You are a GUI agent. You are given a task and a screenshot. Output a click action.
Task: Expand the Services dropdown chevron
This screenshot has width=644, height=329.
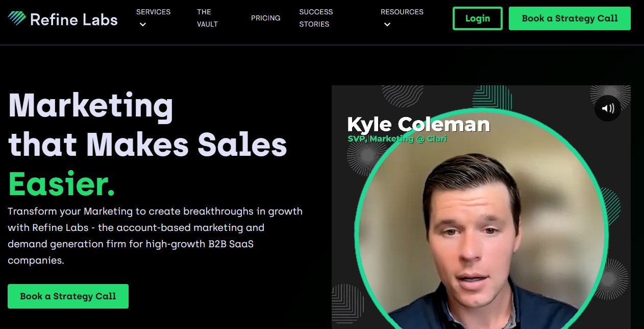pos(142,25)
